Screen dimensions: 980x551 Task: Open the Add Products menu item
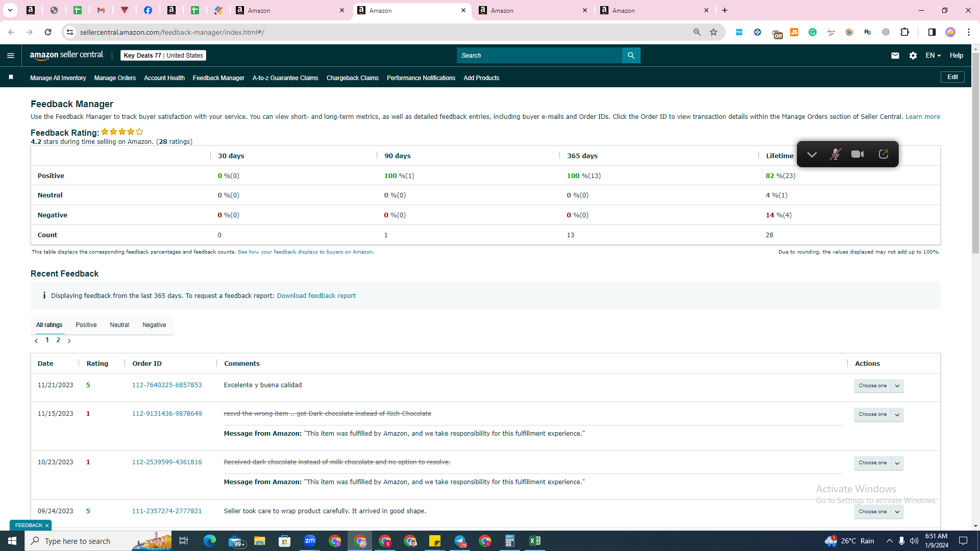(x=481, y=78)
